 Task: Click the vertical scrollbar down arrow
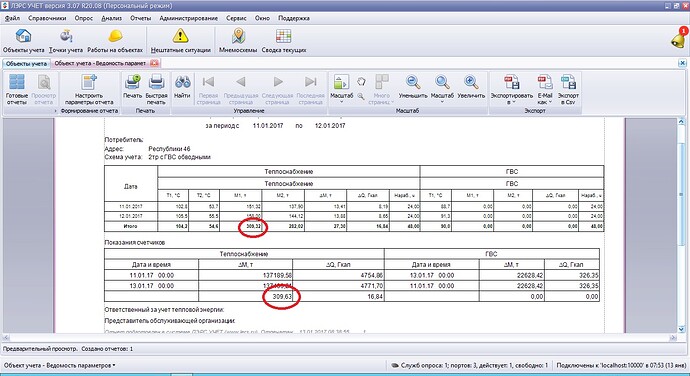tap(682, 328)
